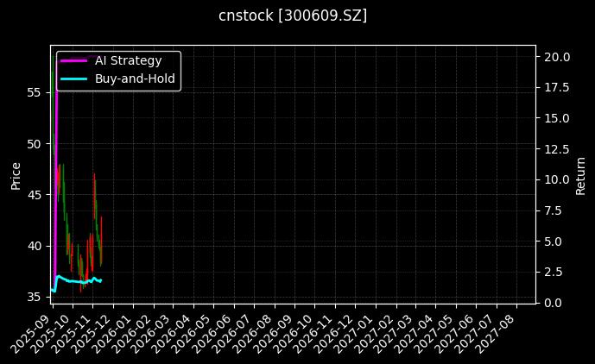Viewport: 595px width, 364px height.
Task: Click the candlestick peak near 2025-11
Action: click(94, 177)
